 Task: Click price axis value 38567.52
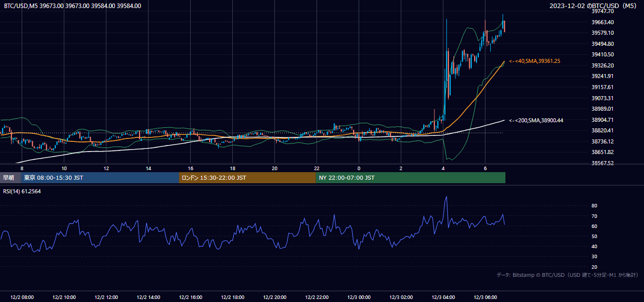point(602,163)
